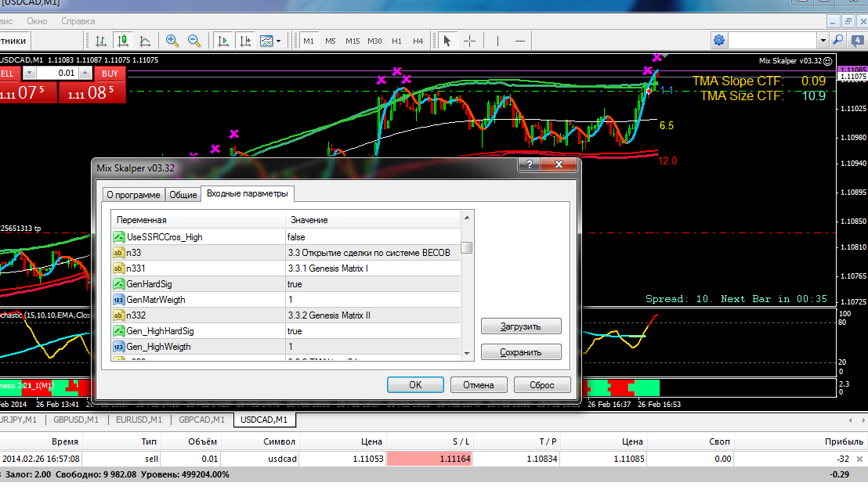Switch to the EURUSD,M1 chart tab
The height and width of the screenshot is (490, 868).
139,420
